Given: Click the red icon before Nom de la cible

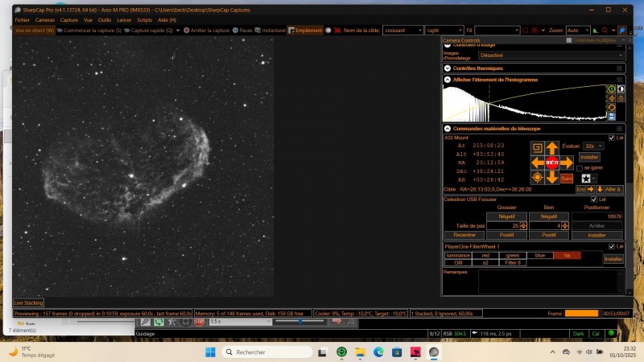Looking at the screenshot, I should point(337,31).
